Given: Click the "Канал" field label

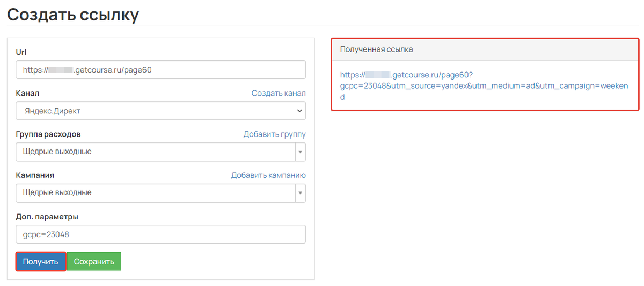Looking at the screenshot, I should [28, 94].
